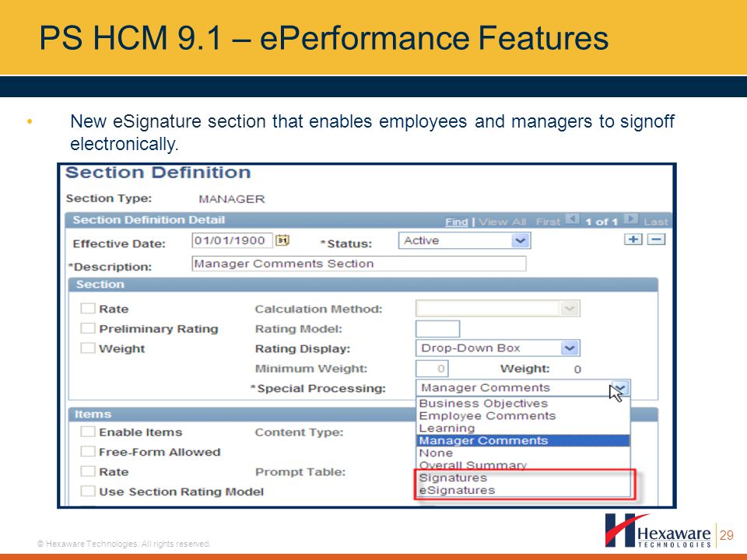Click the Minimum Weight field
Image resolution: width=747 pixels, height=560 pixels.
click(x=432, y=368)
